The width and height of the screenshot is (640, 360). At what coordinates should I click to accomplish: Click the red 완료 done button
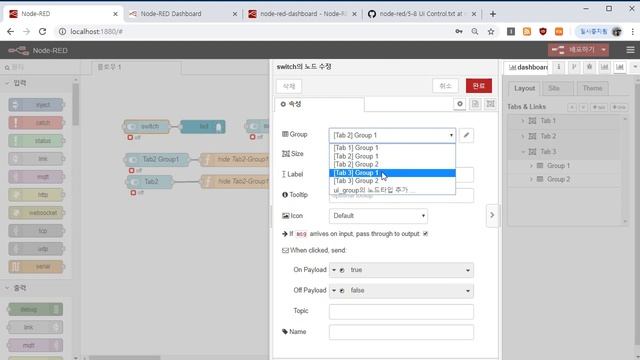(479, 86)
